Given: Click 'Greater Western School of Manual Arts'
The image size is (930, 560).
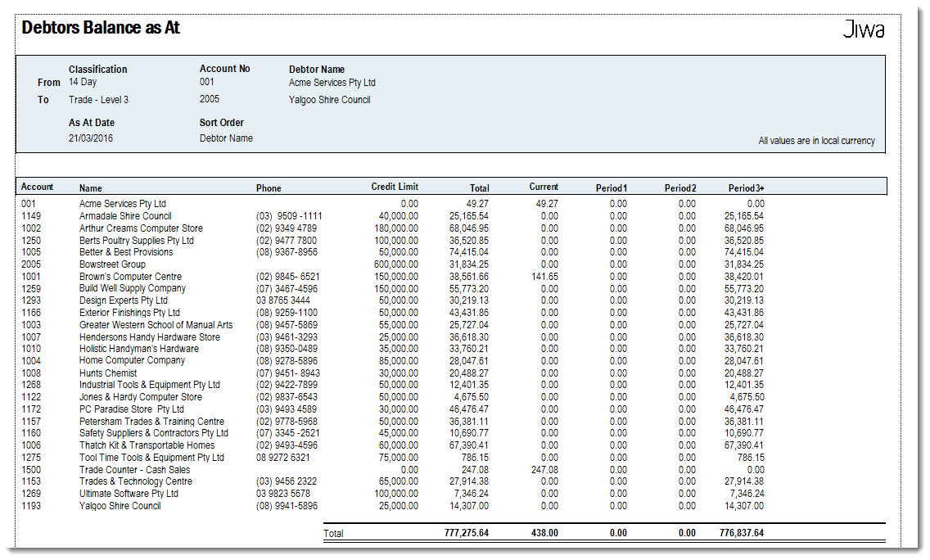Looking at the screenshot, I should pyautogui.click(x=156, y=325).
